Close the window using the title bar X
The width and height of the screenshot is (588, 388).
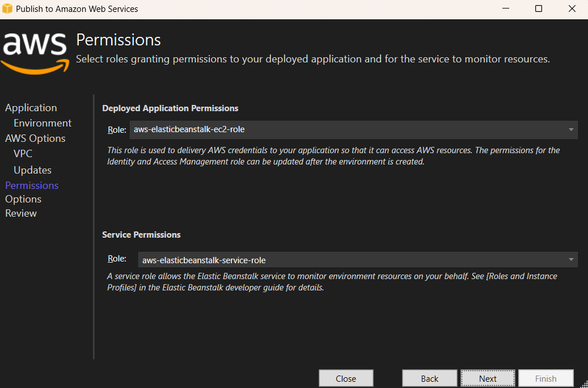click(572, 9)
